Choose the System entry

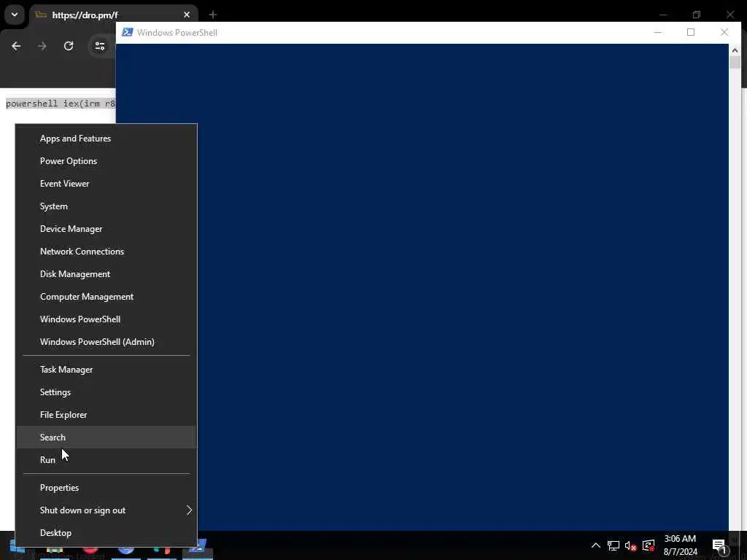coord(107,206)
